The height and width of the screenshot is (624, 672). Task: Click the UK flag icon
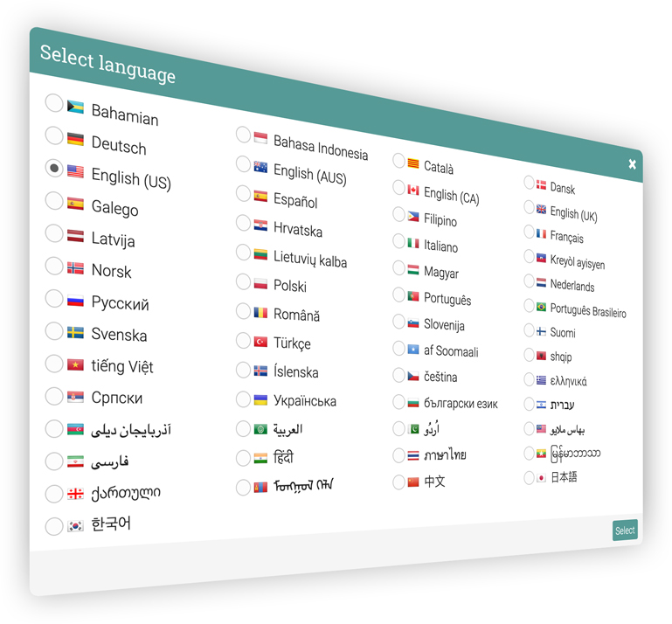pos(541,209)
